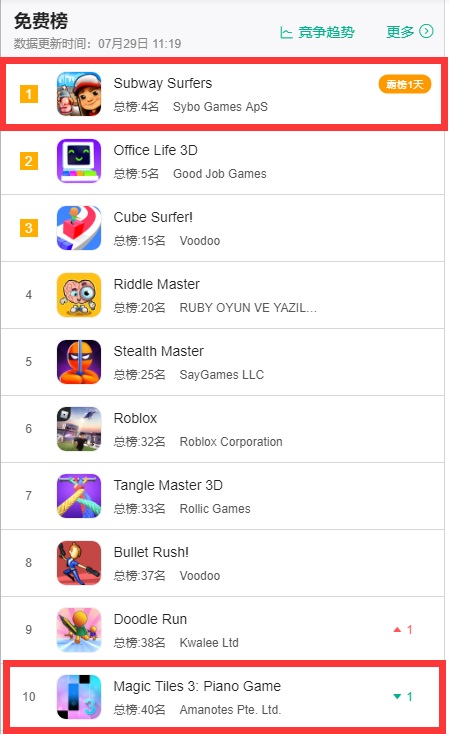This screenshot has height=734, width=449.
Task: Open the Doodle Run app icon
Action: coord(79,630)
